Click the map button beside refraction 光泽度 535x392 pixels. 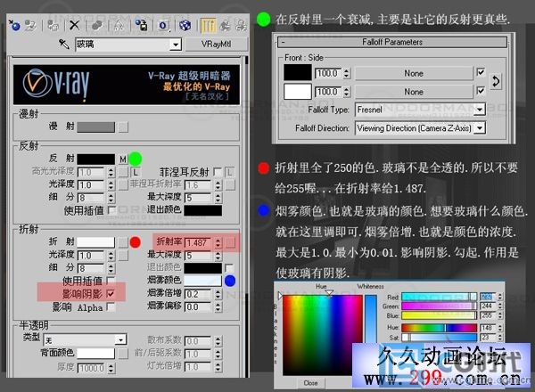123,256
